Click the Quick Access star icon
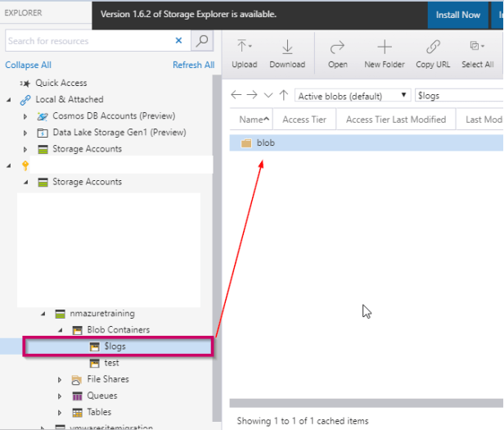This screenshot has height=430, width=504. click(x=25, y=84)
